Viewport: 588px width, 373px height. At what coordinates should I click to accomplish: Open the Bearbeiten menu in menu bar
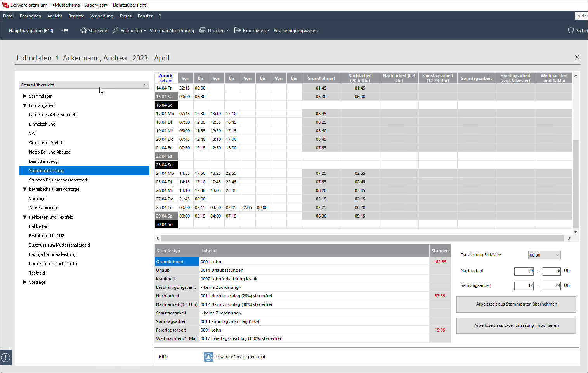click(x=30, y=16)
